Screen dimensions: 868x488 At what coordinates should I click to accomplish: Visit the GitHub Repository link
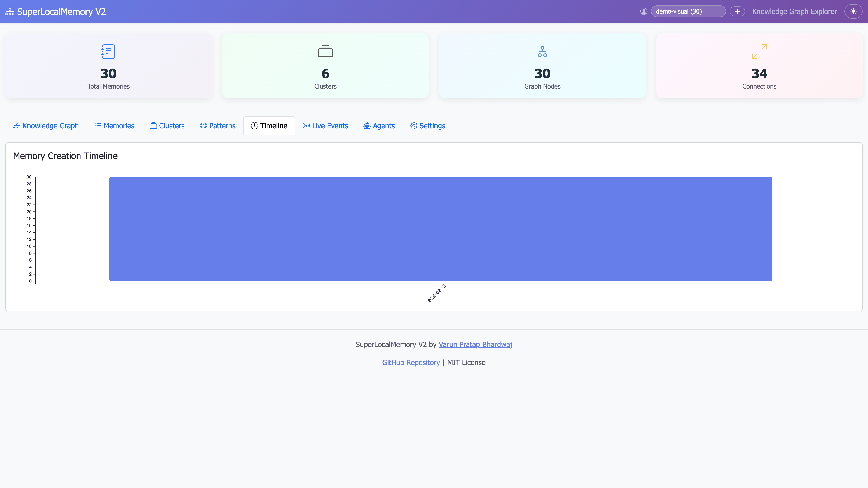(411, 363)
